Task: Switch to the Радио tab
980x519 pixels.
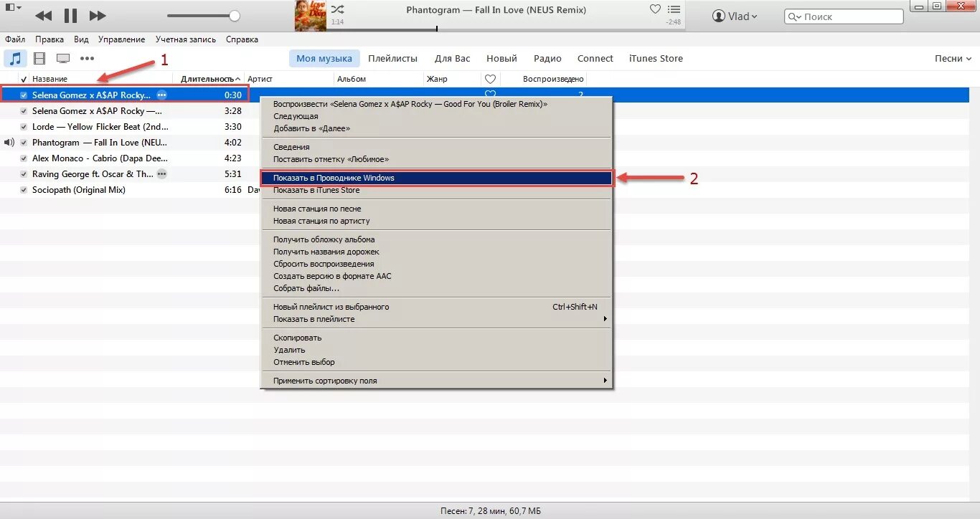Action: 547,59
